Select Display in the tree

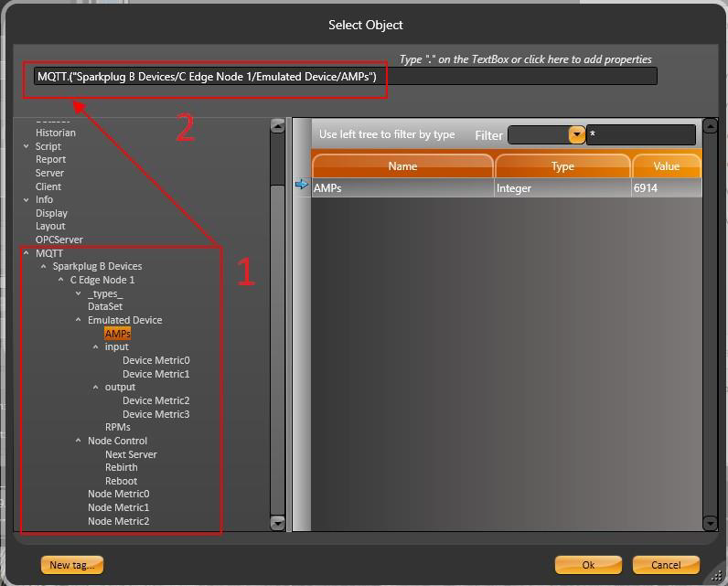[51, 213]
